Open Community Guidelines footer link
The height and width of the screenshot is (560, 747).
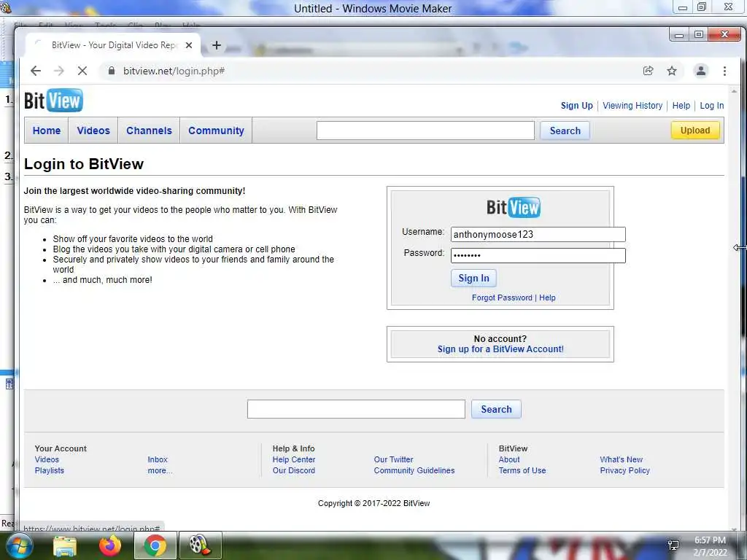(414, 470)
